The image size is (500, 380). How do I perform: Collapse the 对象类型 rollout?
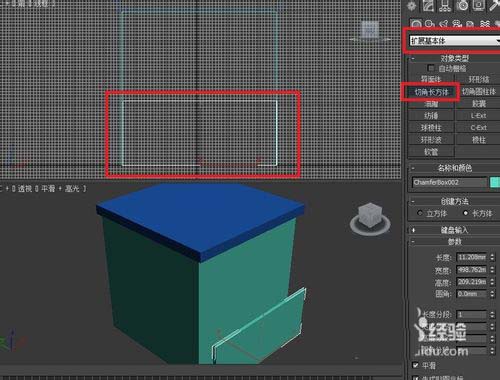click(454, 59)
